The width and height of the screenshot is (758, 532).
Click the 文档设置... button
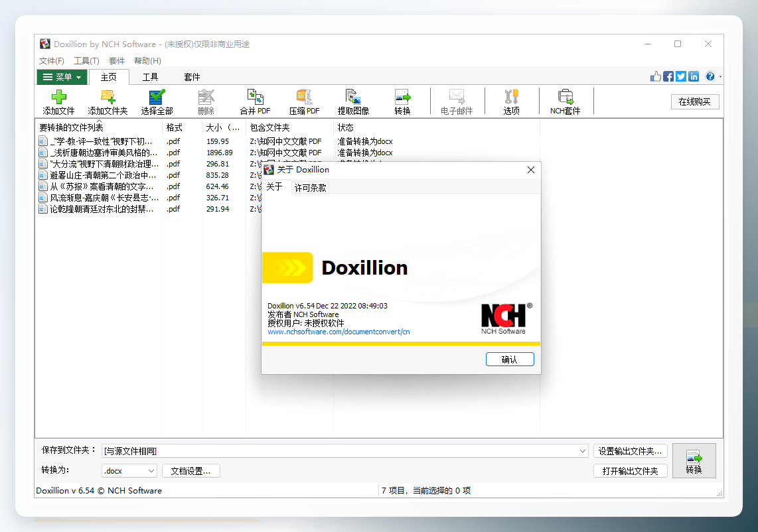tap(191, 470)
